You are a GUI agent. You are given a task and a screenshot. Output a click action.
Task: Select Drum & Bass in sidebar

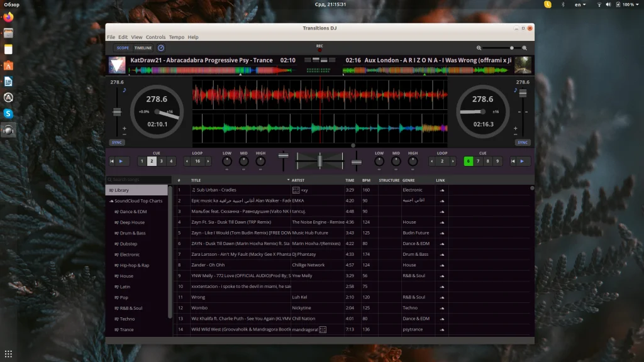pyautogui.click(x=133, y=233)
